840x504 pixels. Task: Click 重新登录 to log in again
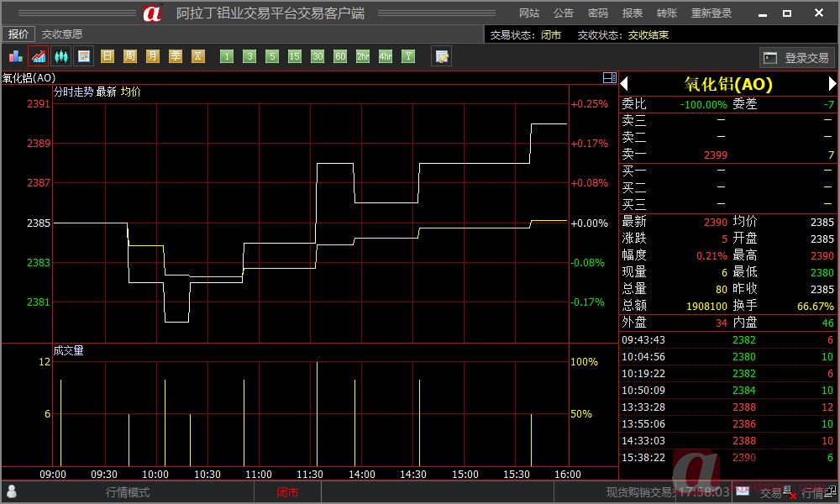tap(711, 13)
